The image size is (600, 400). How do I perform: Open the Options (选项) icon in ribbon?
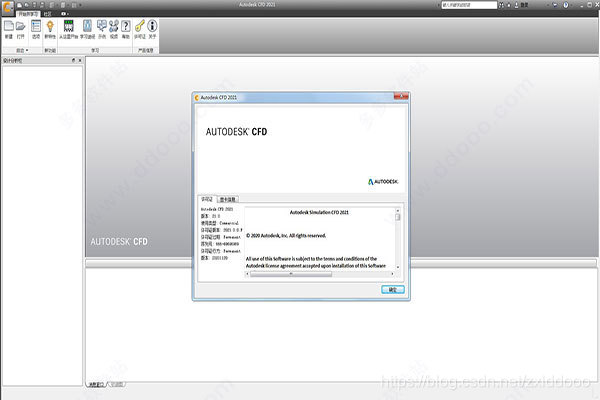point(37,27)
